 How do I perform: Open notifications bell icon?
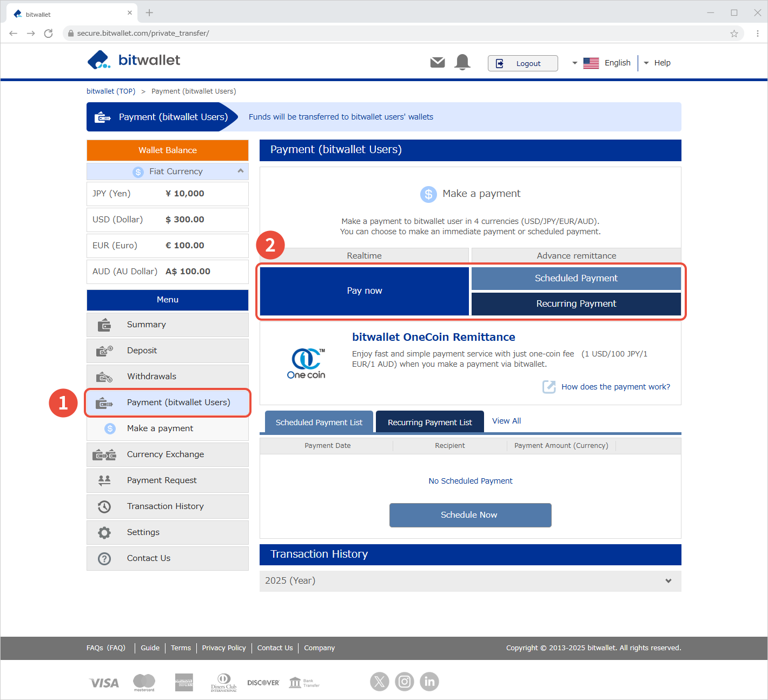(x=462, y=62)
